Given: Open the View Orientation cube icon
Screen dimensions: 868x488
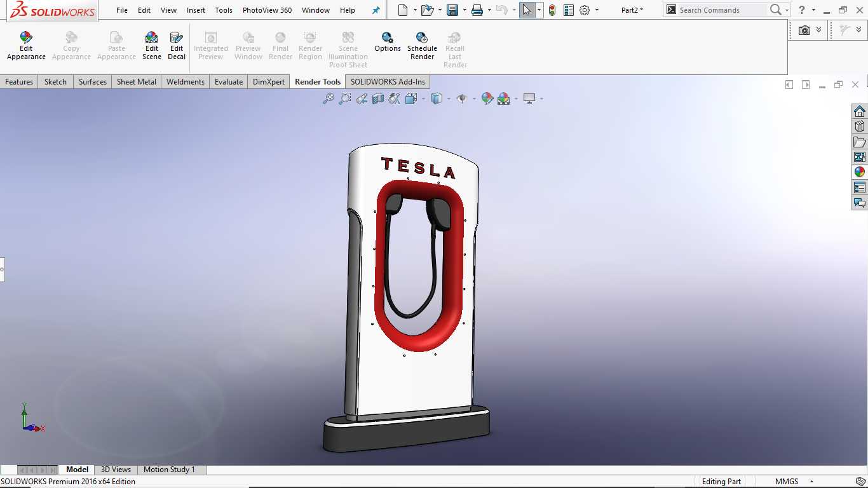Looking at the screenshot, I should tap(411, 98).
